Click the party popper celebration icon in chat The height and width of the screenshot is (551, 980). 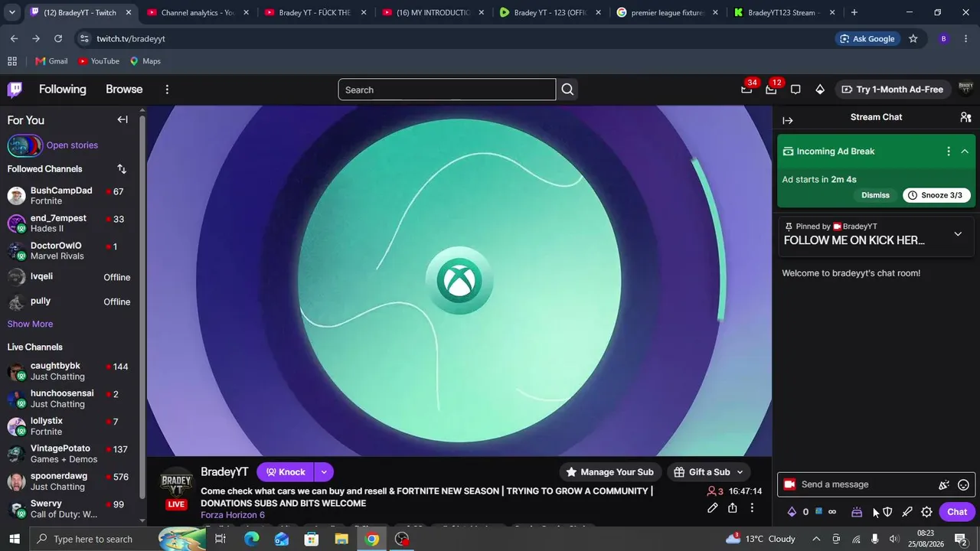(944, 484)
